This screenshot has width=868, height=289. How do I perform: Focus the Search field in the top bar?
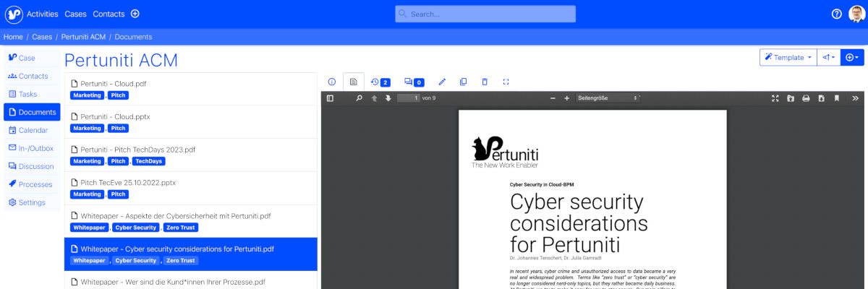point(485,14)
